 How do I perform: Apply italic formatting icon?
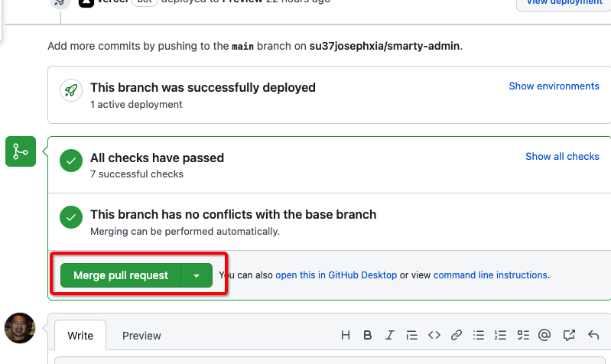390,335
